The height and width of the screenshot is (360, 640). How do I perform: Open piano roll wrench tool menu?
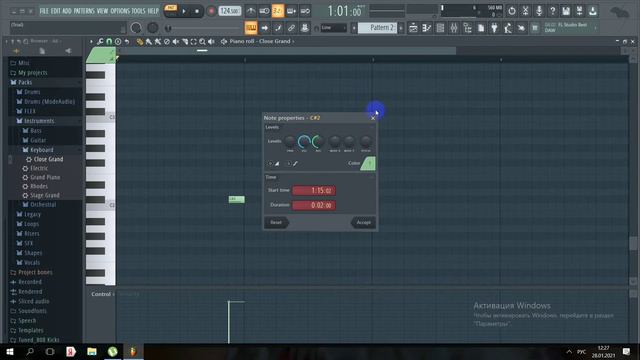tap(100, 41)
